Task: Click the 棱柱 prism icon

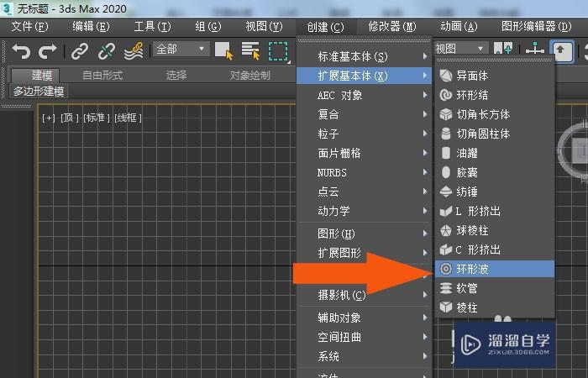Action: coord(446,307)
